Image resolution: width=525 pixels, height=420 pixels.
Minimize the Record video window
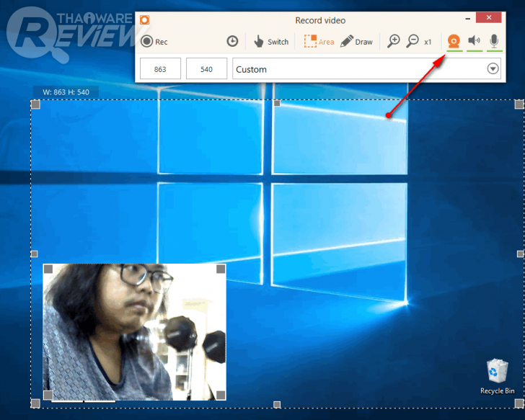click(x=468, y=19)
